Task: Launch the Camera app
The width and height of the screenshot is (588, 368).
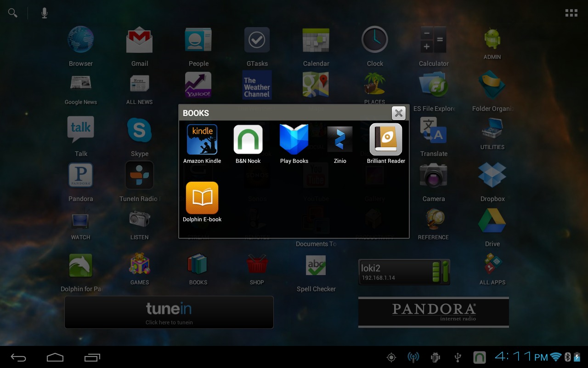Action: click(434, 182)
